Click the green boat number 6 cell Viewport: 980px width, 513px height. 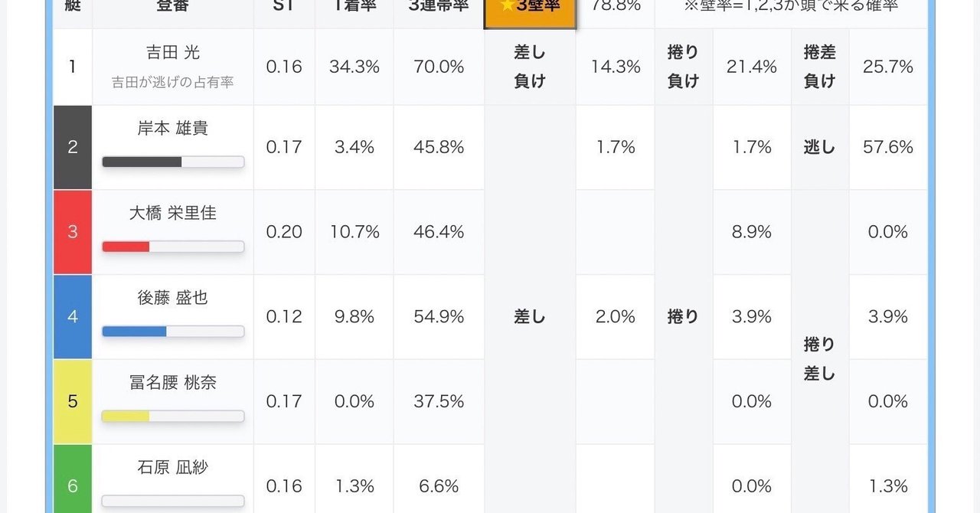[73, 482]
